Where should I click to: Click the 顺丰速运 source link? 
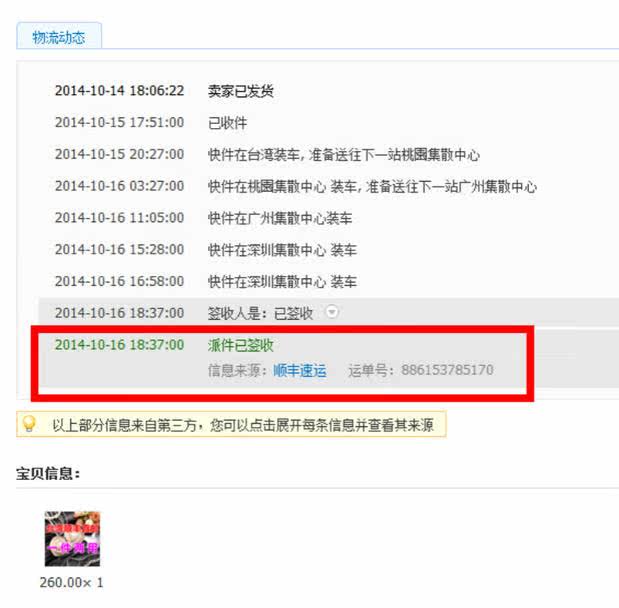[300, 370]
